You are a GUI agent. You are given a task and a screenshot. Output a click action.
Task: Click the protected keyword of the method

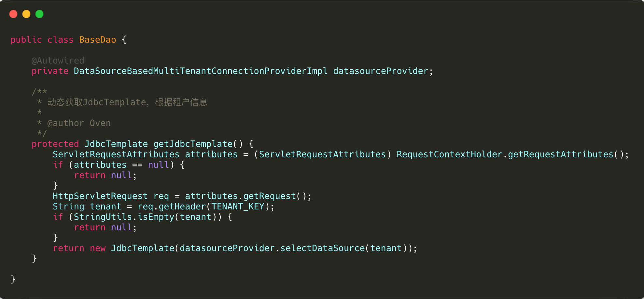55,144
